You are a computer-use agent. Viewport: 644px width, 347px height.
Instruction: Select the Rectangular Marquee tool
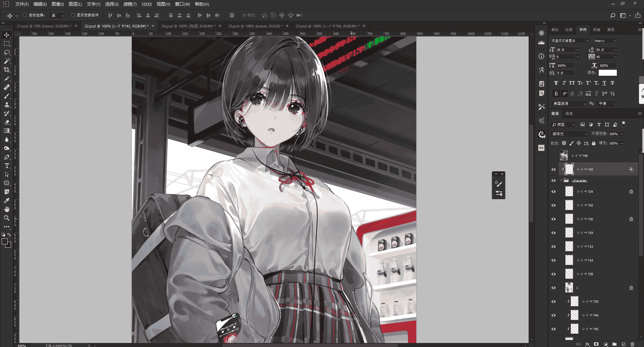7,44
